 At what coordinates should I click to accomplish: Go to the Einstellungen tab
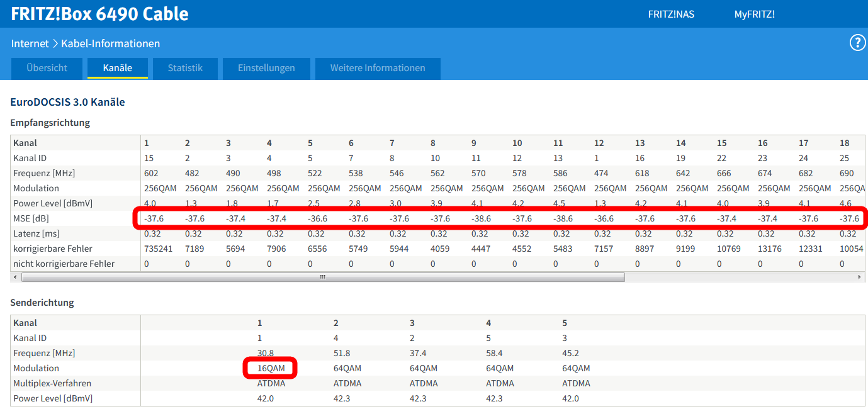[x=266, y=68]
